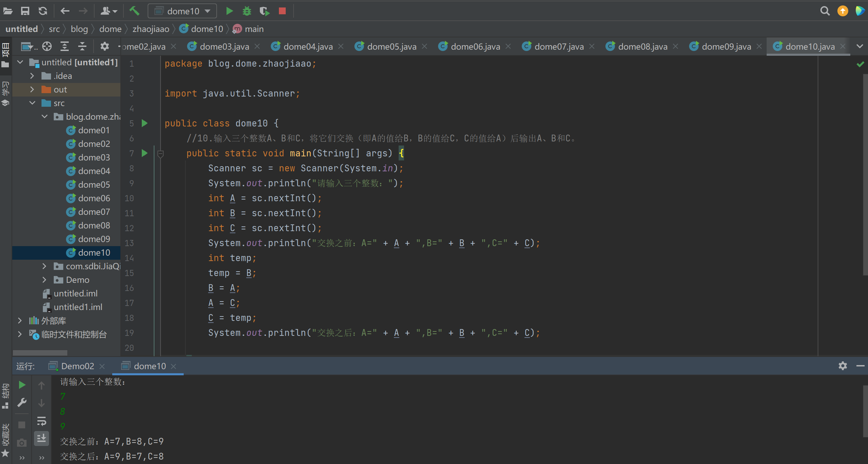Viewport: 868px width, 464px height.
Task: Toggle fold marker on main method line
Action: 161,154
